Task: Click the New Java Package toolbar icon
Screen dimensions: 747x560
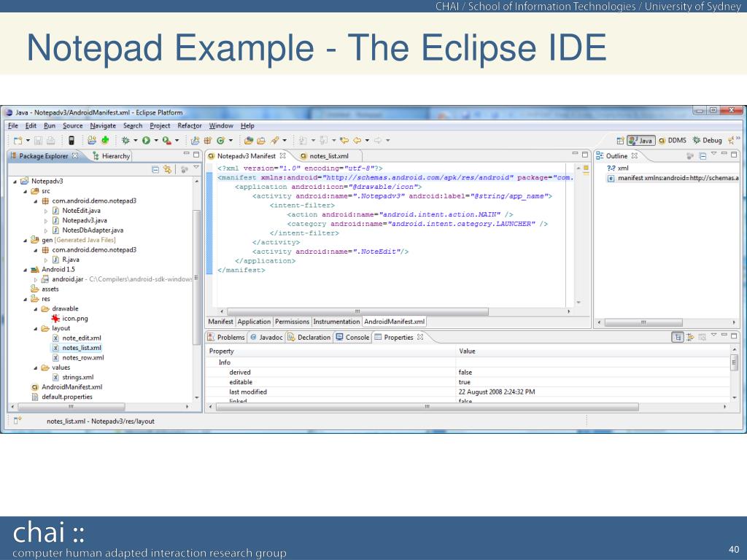Action: (x=208, y=141)
